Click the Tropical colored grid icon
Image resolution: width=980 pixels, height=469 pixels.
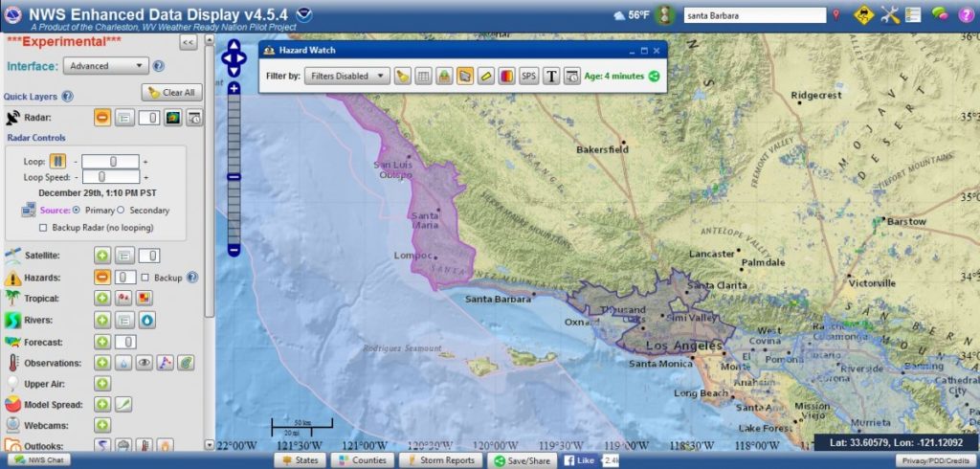144,299
